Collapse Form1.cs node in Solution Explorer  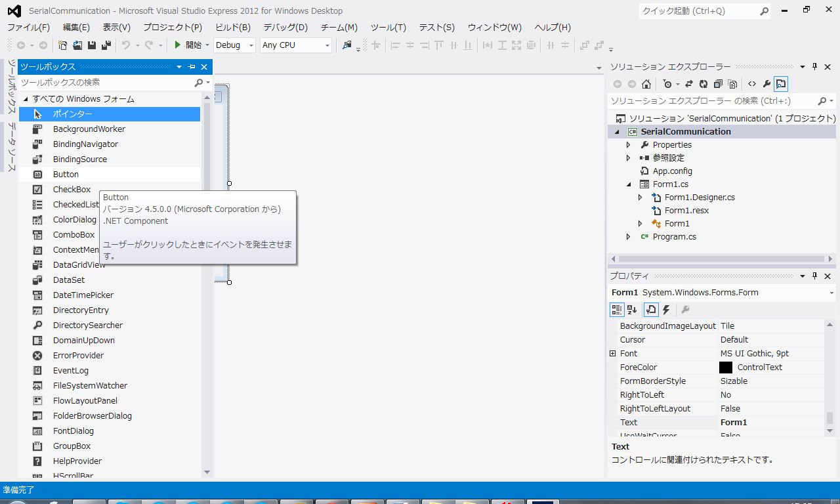click(628, 184)
